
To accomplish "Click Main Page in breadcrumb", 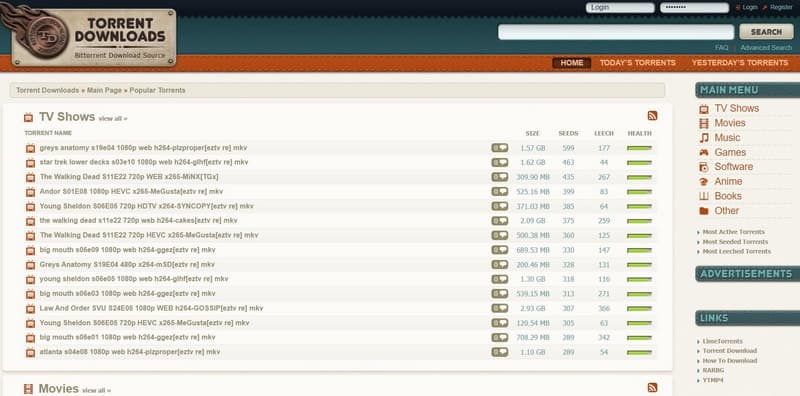I will point(104,90).
